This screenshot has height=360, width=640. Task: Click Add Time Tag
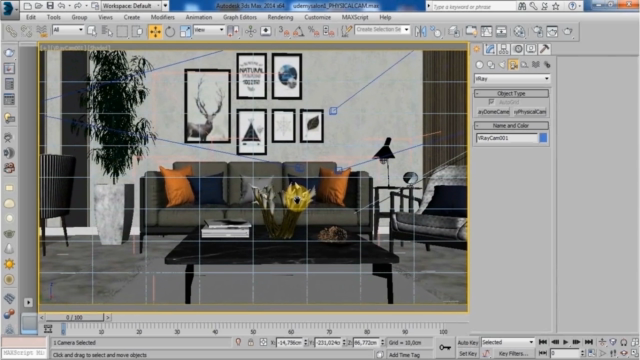coord(404,355)
